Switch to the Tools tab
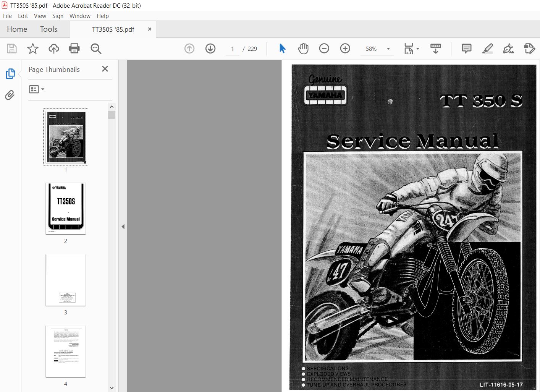This screenshot has height=392, width=540. click(49, 29)
